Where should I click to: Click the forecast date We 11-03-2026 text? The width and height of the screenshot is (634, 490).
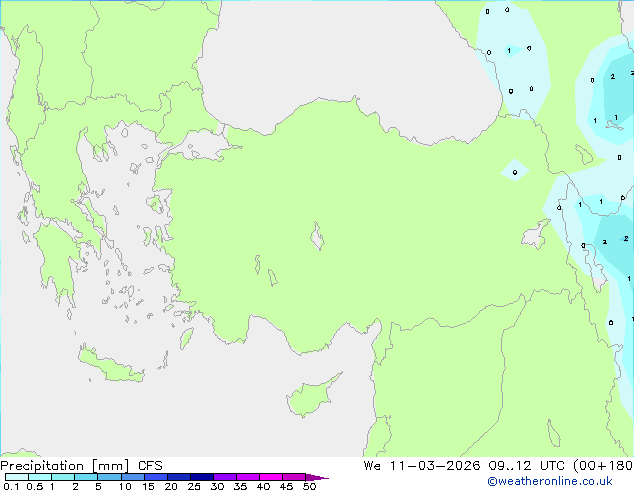422,466
